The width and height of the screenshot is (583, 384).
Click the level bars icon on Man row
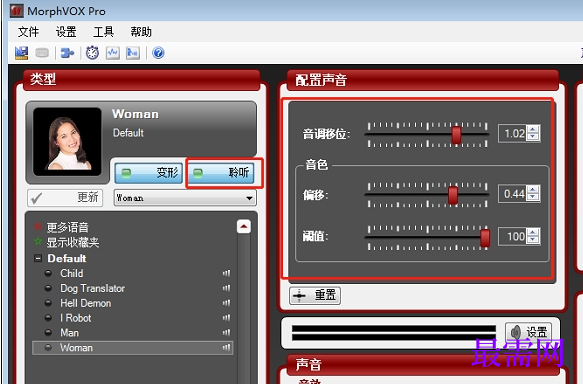(x=226, y=333)
